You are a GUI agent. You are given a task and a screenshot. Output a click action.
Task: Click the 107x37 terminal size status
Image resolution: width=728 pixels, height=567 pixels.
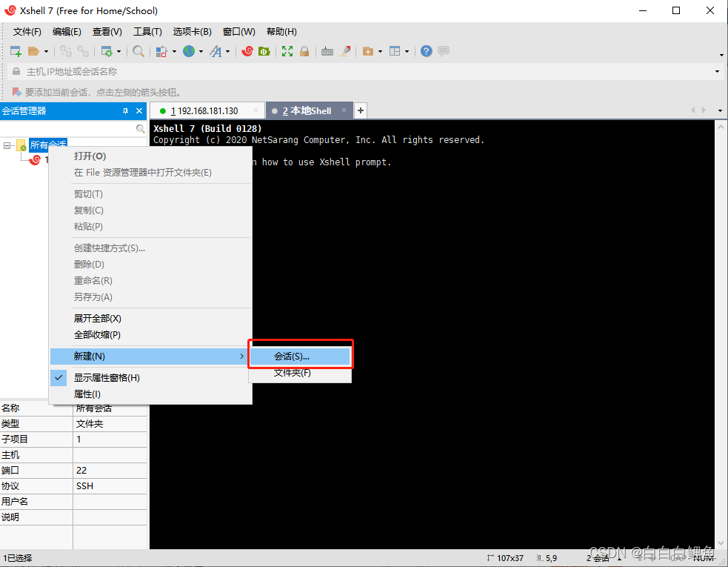pyautogui.click(x=505, y=558)
